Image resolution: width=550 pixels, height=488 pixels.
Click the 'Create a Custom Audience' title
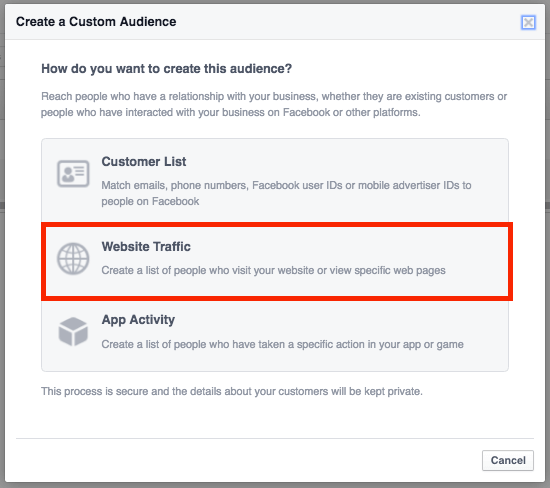tap(96, 22)
